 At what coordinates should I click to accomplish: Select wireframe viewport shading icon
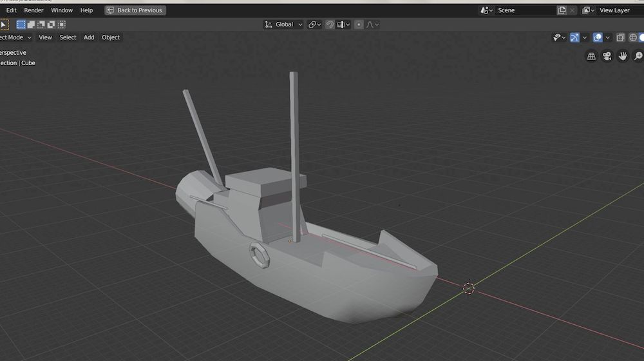[x=632, y=37]
